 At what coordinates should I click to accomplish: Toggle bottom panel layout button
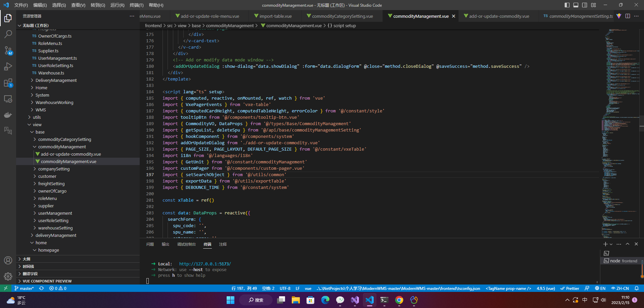tap(576, 5)
